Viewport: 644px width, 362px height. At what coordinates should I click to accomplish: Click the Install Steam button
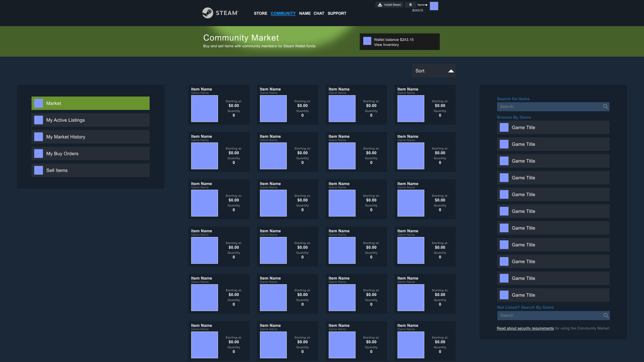pyautogui.click(x=389, y=5)
